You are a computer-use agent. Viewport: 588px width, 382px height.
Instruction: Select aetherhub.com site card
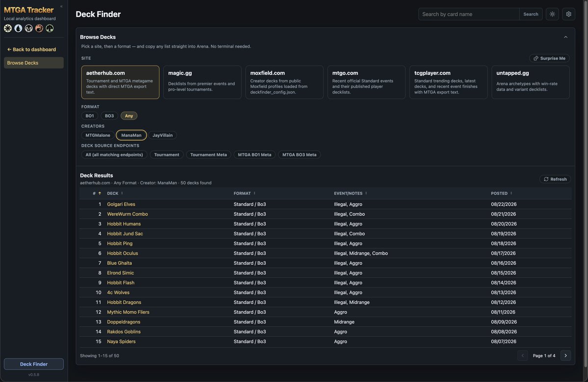120,82
